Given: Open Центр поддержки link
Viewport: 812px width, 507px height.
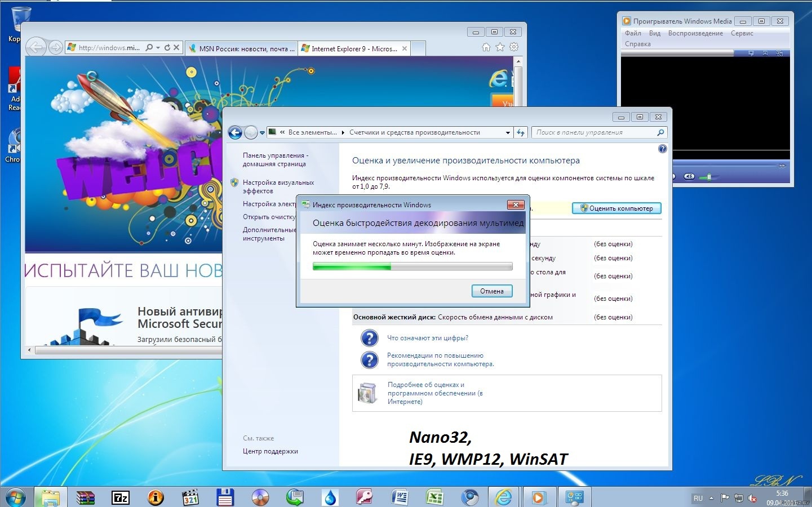Looking at the screenshot, I should click(x=270, y=451).
